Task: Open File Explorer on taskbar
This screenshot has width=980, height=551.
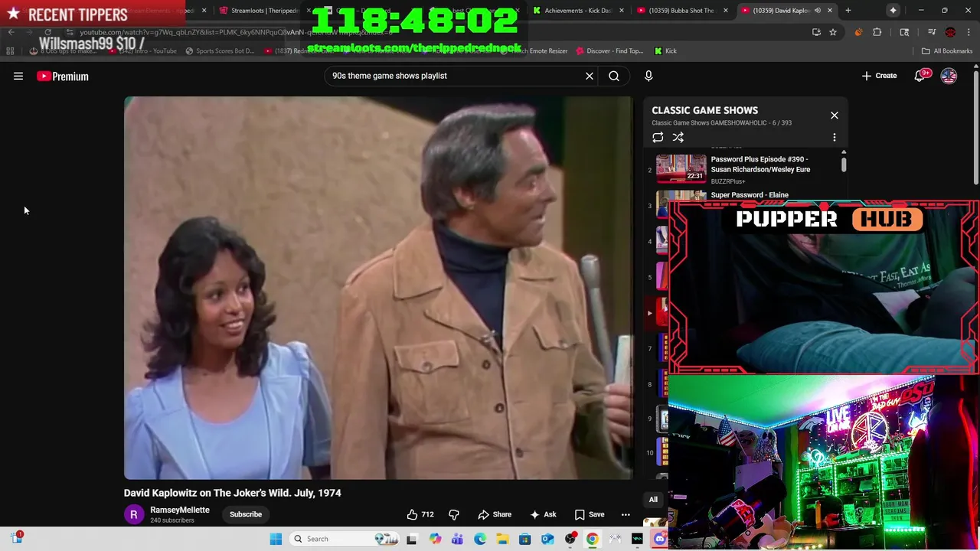Action: [x=502, y=539]
